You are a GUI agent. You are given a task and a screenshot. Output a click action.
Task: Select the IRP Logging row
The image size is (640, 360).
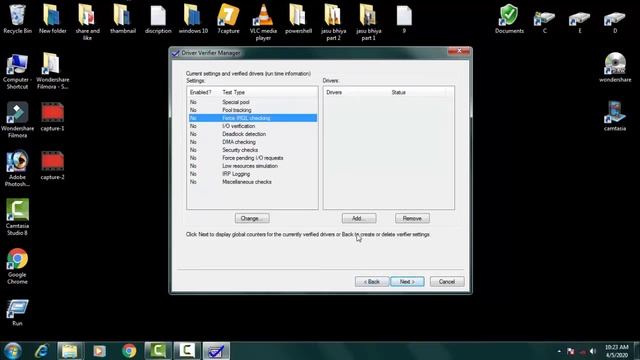pos(252,174)
